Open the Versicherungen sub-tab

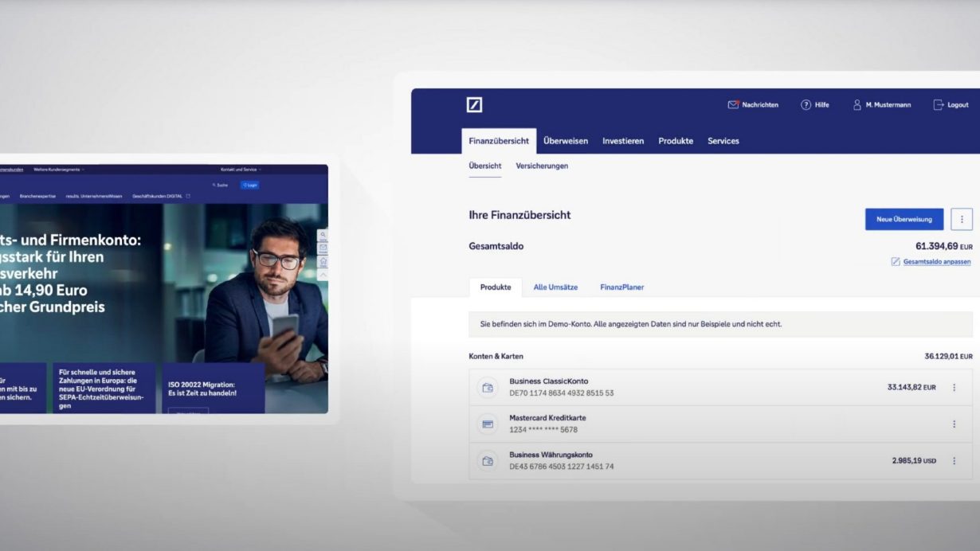pos(542,166)
